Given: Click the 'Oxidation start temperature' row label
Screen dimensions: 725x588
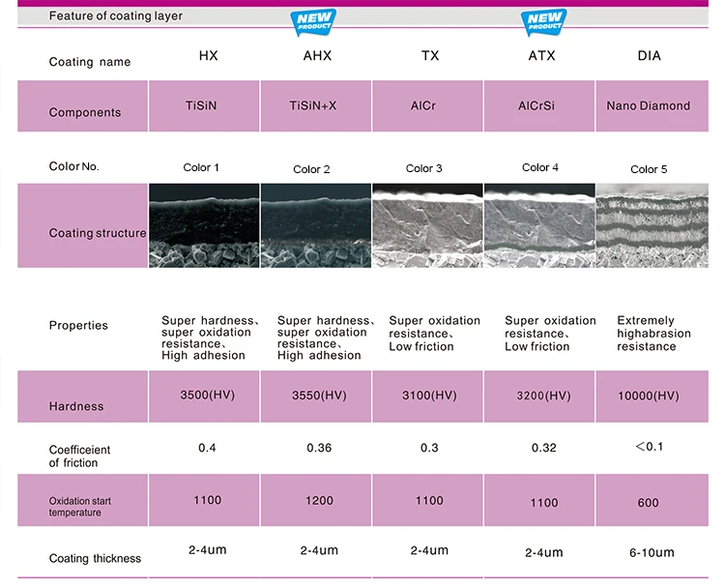Looking at the screenshot, I should pos(80,507).
